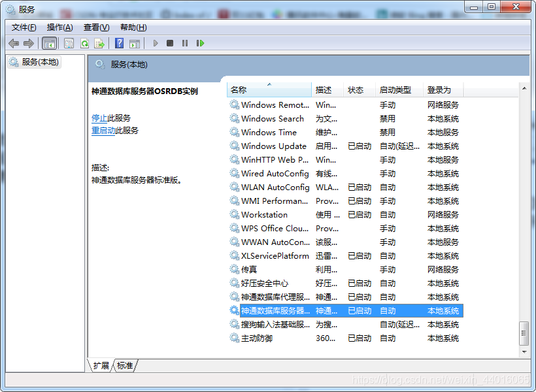Click the 停止 link to stop the service
This screenshot has width=536, height=392.
click(99, 118)
